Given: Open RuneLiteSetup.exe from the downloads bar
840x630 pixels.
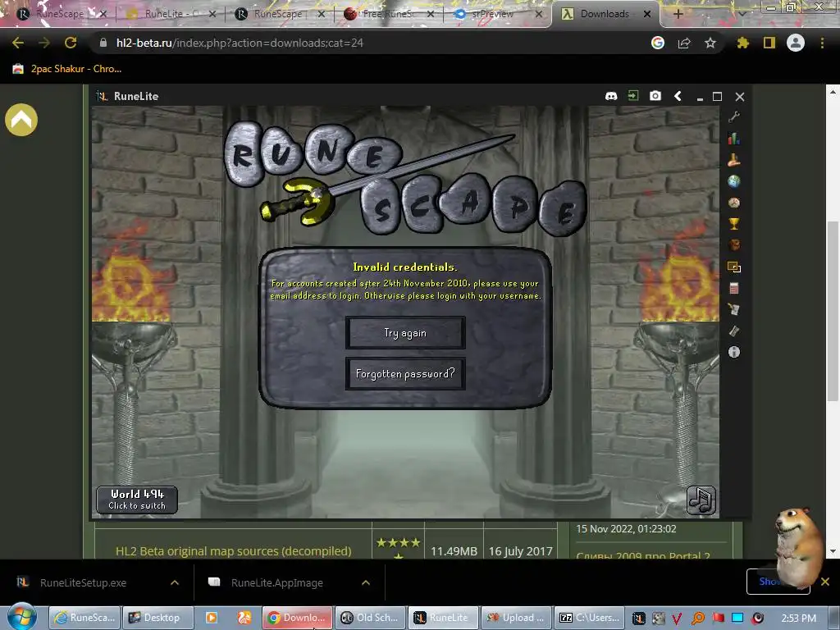Looking at the screenshot, I should 83,582.
